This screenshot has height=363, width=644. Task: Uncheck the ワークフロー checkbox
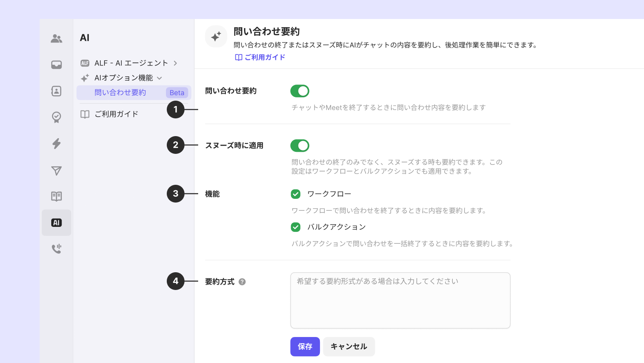pos(296,194)
